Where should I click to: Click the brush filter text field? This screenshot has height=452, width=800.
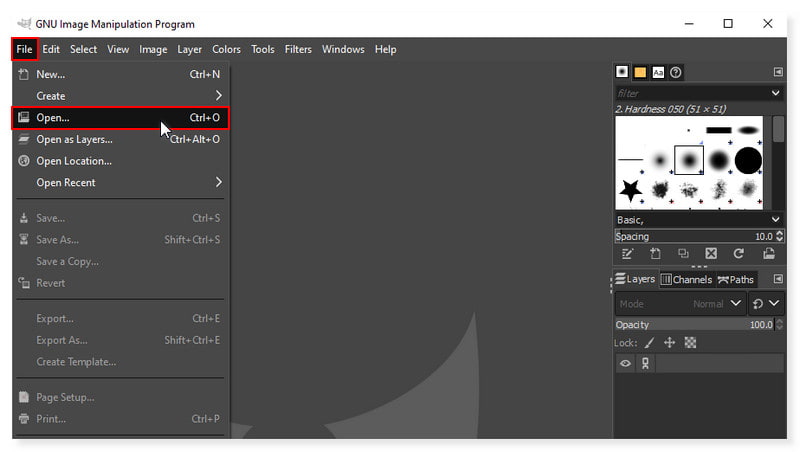(690, 93)
